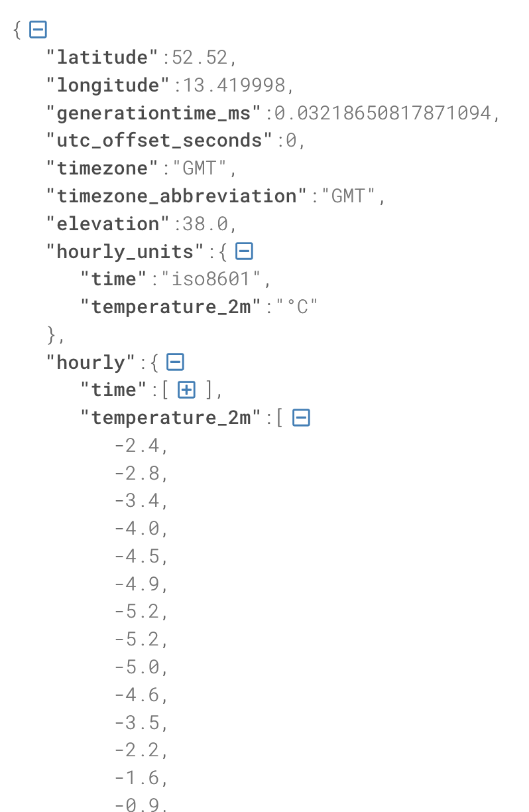
Task: Collapse the root JSON object
Action: tap(38, 30)
